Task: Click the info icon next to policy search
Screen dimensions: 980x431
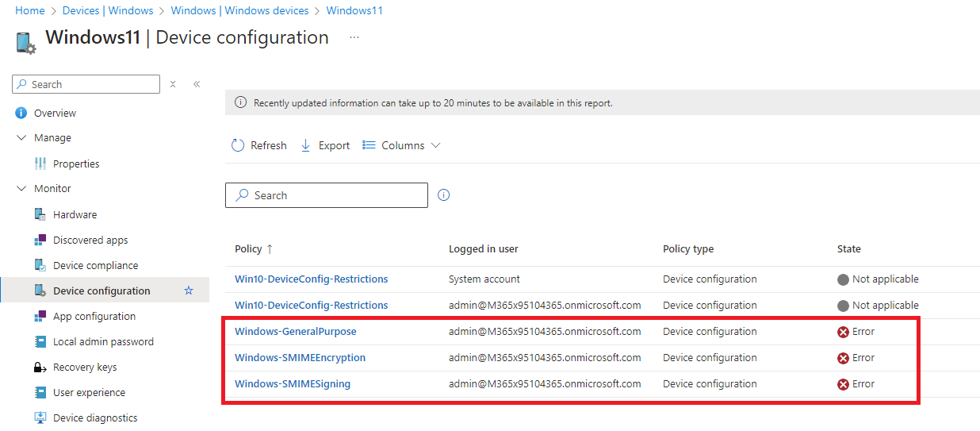Action: click(444, 194)
